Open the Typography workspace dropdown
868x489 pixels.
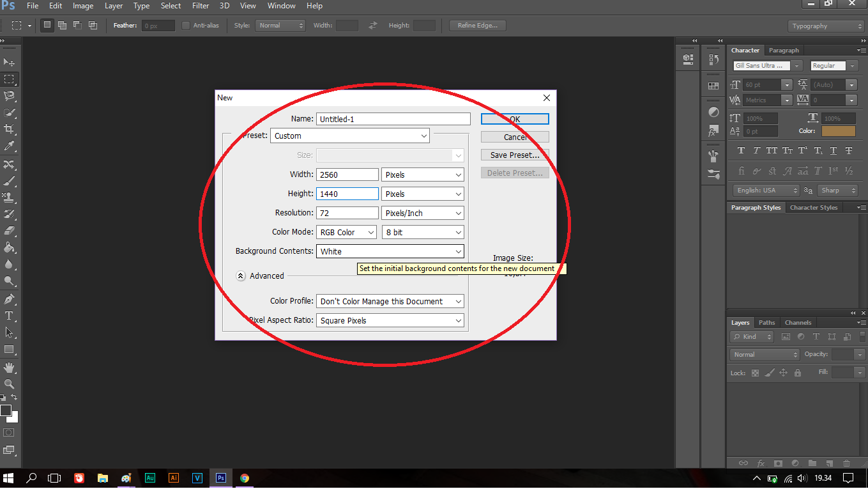826,26
